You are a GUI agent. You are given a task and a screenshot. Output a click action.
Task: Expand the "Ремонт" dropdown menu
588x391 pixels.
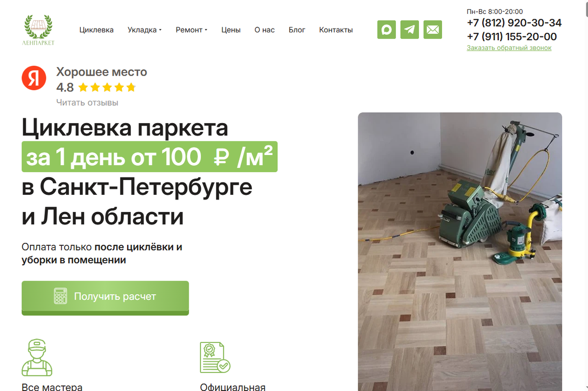192,30
